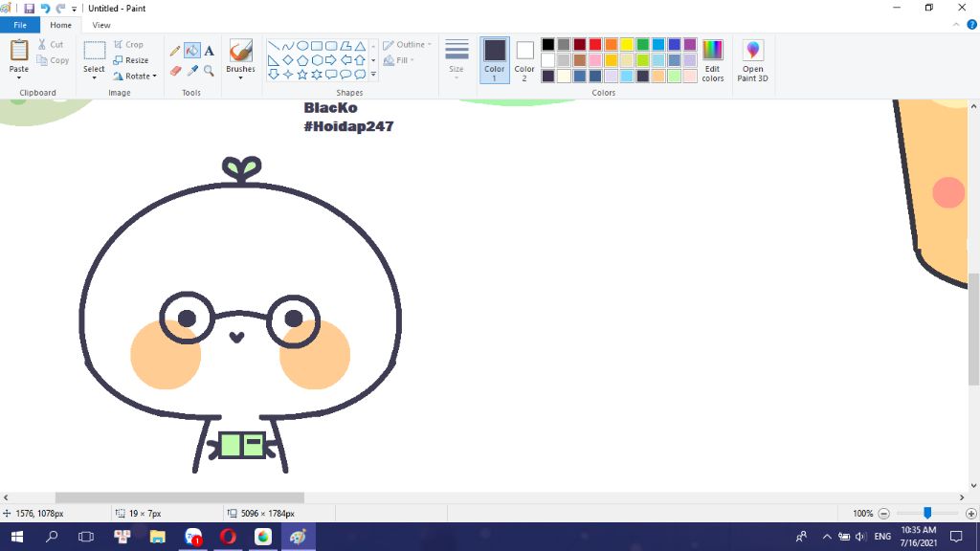Viewport: 980px width, 551px height.
Task: Select the Eraser tool
Action: click(x=175, y=71)
